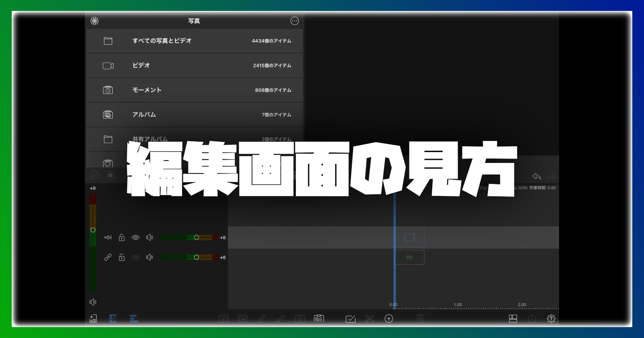Viewport: 644px width, 338px height.
Task: Click the star presets icon
Action: [x=300, y=319]
